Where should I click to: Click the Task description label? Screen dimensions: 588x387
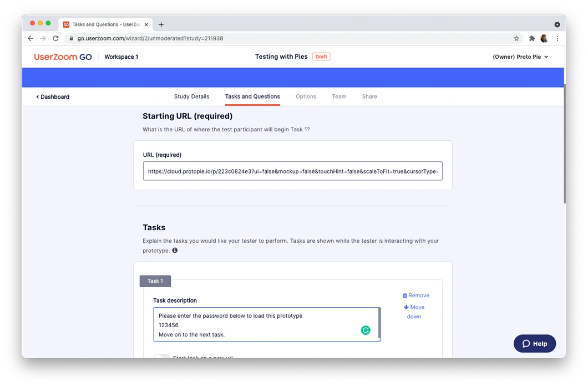[175, 301]
